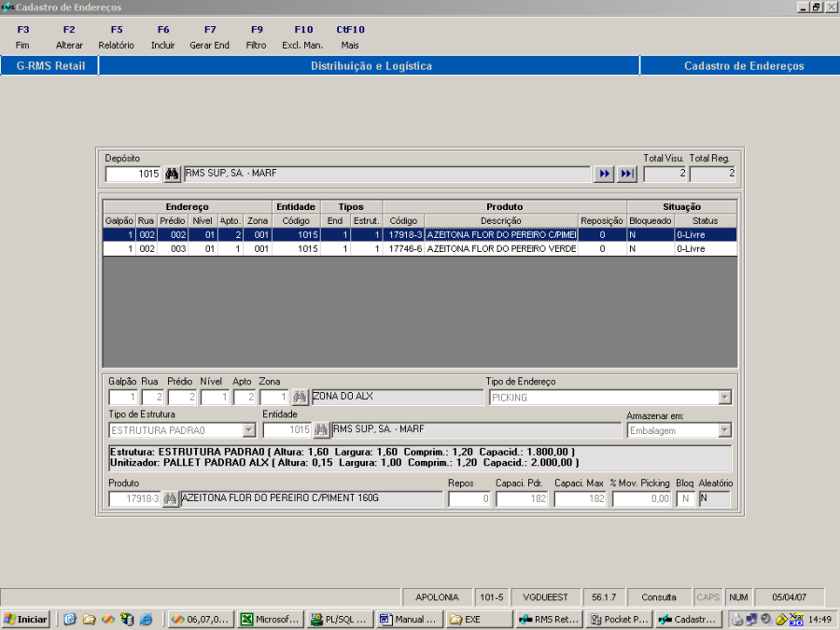Expand Tipo de Endereço PICKING dropdown
Screen dimensions: 840x630
click(725, 398)
